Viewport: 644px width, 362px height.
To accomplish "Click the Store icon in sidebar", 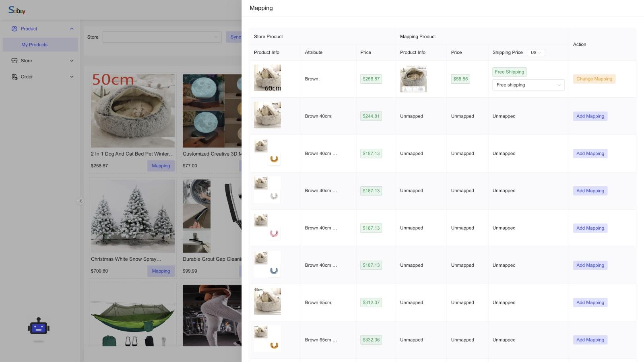I will 14,61.
